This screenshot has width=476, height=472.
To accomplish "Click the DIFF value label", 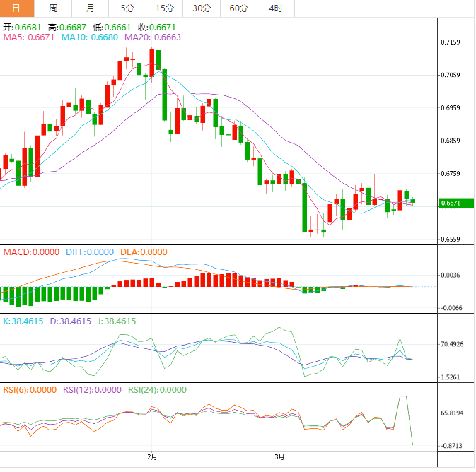I will tap(89, 252).
